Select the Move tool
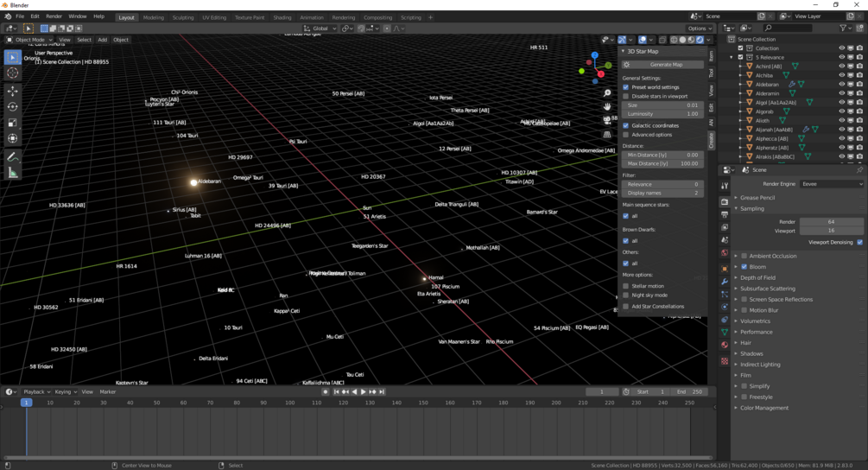Image resolution: width=868 pixels, height=470 pixels. 13,91
